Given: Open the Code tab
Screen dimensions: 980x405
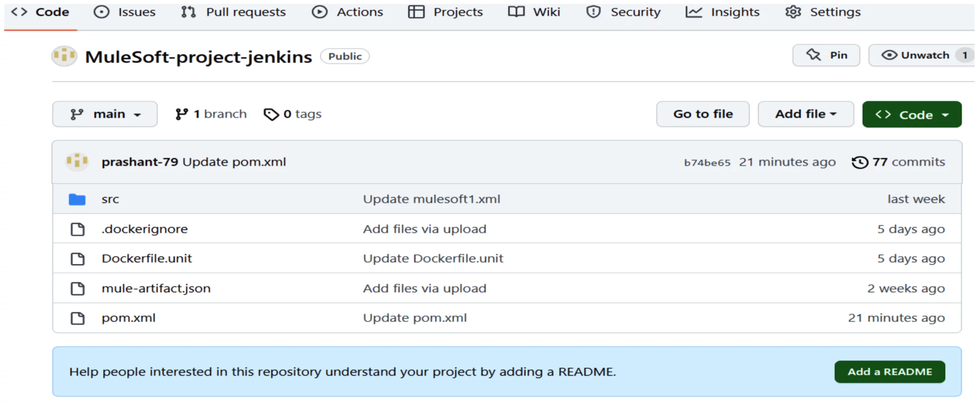Looking at the screenshot, I should coord(40,12).
